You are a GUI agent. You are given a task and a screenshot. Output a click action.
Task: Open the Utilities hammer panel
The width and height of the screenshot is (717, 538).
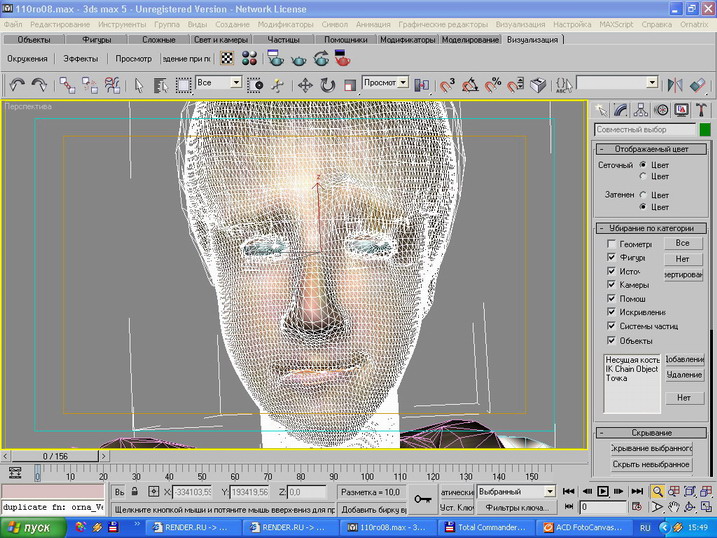[702, 110]
